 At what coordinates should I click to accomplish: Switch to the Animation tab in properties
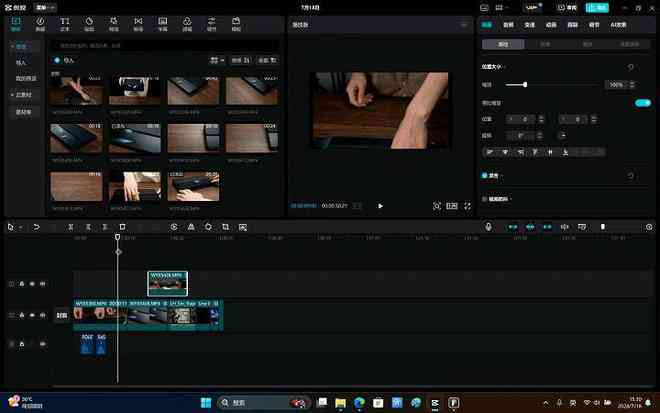tap(551, 25)
